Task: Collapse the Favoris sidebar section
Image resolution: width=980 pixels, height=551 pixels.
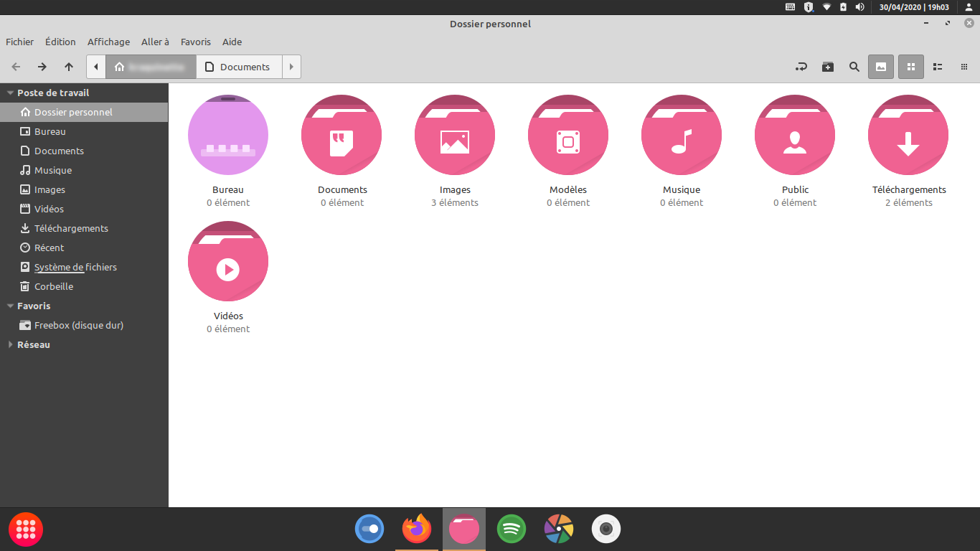Action: (x=10, y=306)
